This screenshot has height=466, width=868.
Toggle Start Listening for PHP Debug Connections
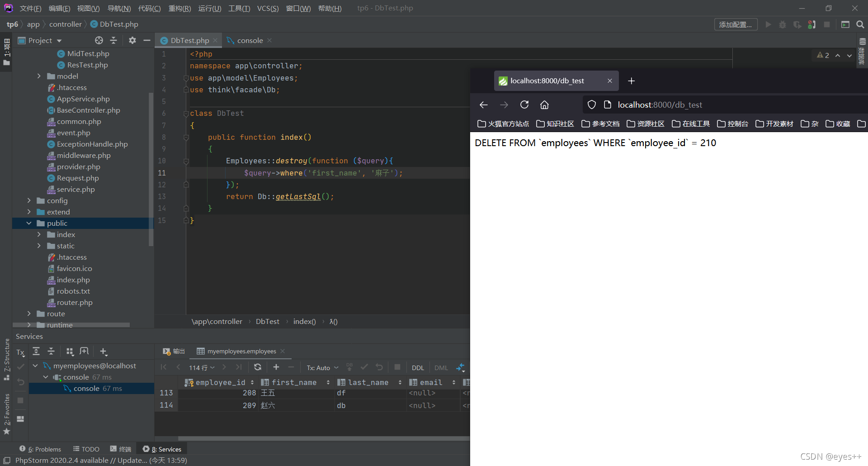[x=812, y=24]
